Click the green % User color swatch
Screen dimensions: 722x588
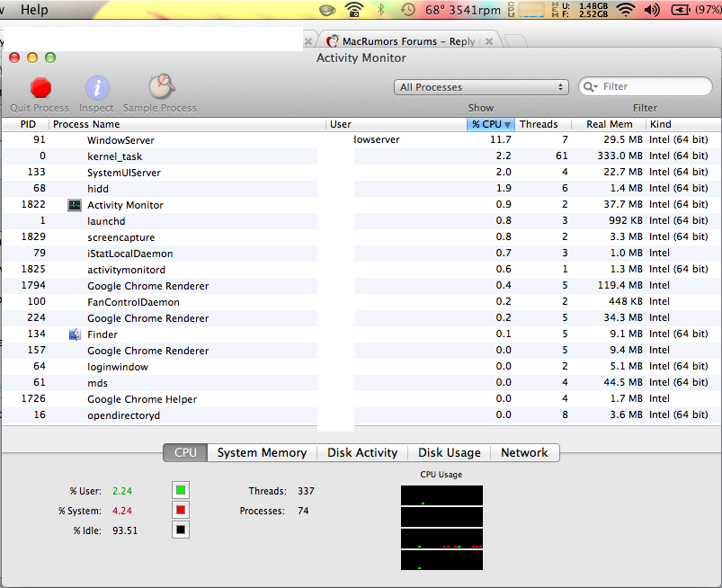click(x=181, y=490)
